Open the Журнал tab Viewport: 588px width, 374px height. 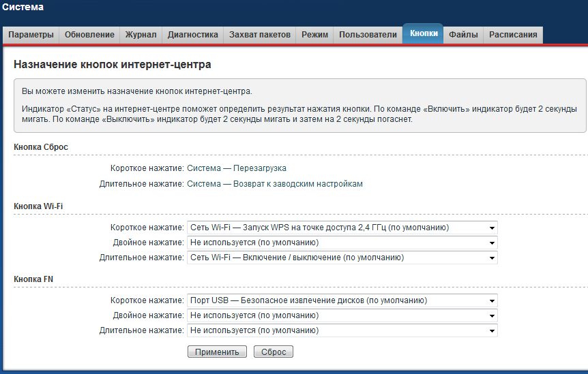point(141,35)
